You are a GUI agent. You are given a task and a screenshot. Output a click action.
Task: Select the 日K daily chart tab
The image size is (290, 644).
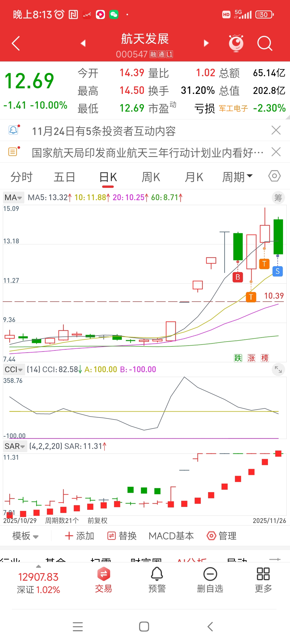click(108, 177)
